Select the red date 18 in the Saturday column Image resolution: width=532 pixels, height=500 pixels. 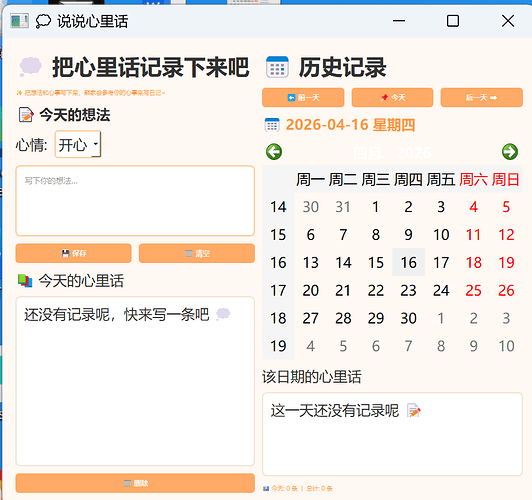(x=474, y=263)
